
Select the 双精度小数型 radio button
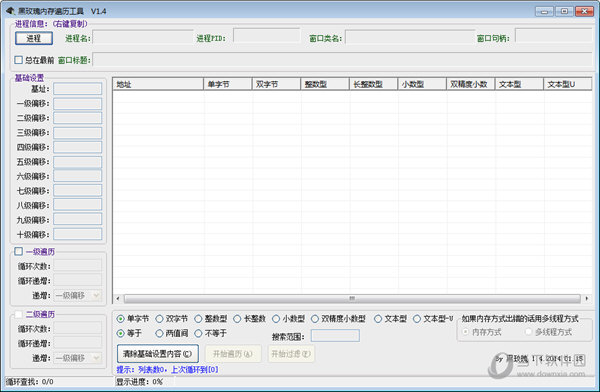pyautogui.click(x=315, y=318)
